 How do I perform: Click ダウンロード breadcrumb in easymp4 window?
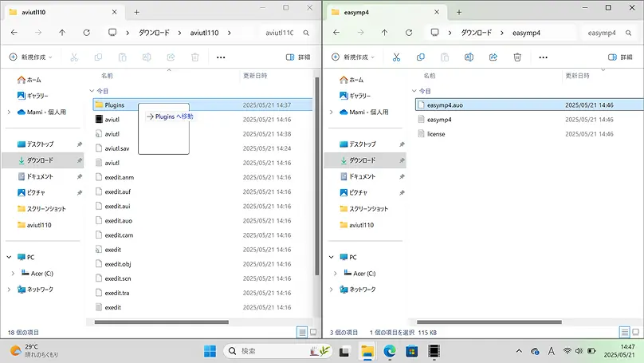[477, 33]
